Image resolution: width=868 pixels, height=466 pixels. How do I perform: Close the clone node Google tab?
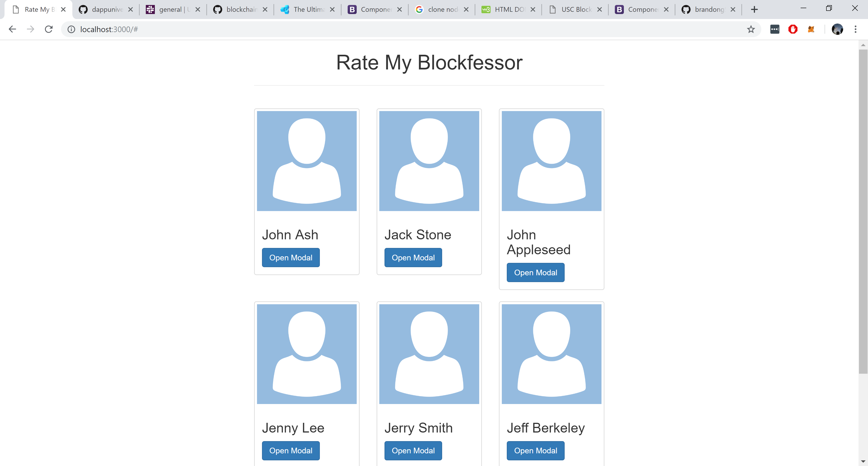466,10
